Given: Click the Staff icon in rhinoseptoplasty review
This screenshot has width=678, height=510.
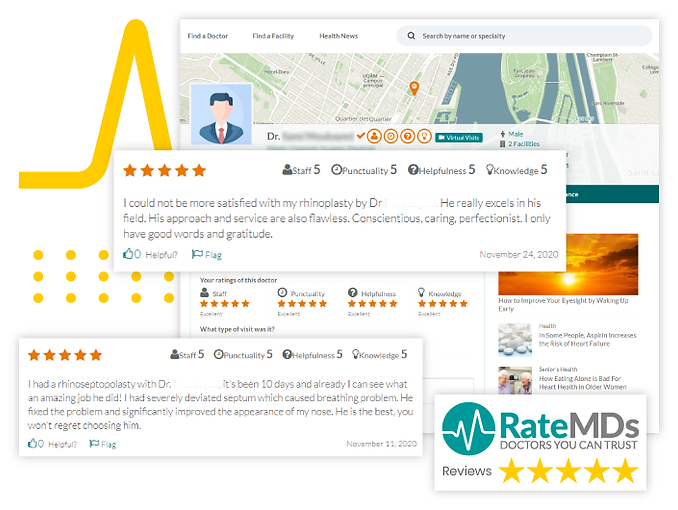Looking at the screenshot, I should [x=175, y=354].
